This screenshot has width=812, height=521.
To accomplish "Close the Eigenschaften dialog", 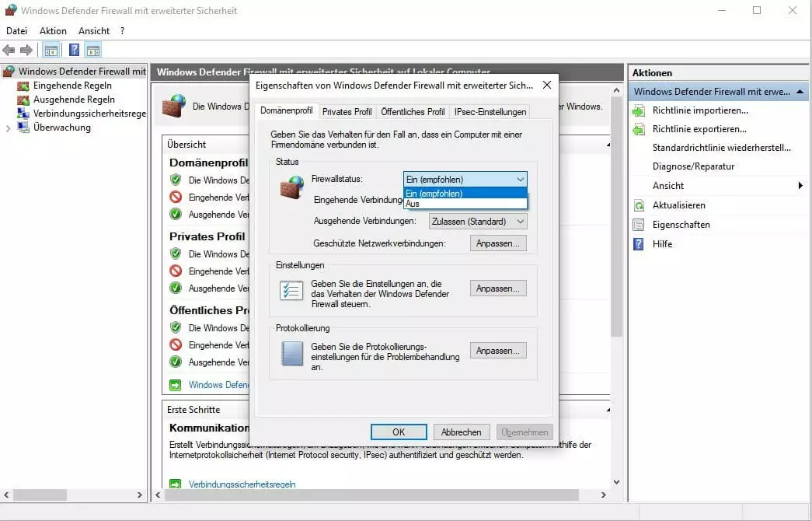I will [x=547, y=85].
